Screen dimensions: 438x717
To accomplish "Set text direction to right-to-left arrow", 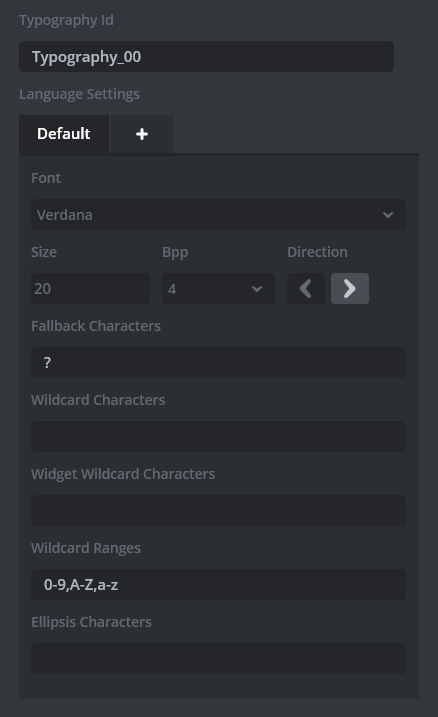I will pyautogui.click(x=306, y=289).
